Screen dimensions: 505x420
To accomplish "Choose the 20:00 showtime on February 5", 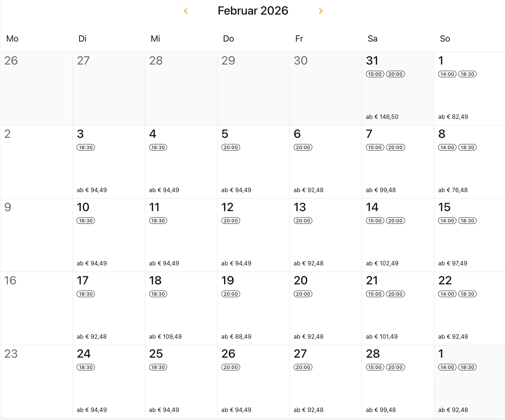I will 231,147.
